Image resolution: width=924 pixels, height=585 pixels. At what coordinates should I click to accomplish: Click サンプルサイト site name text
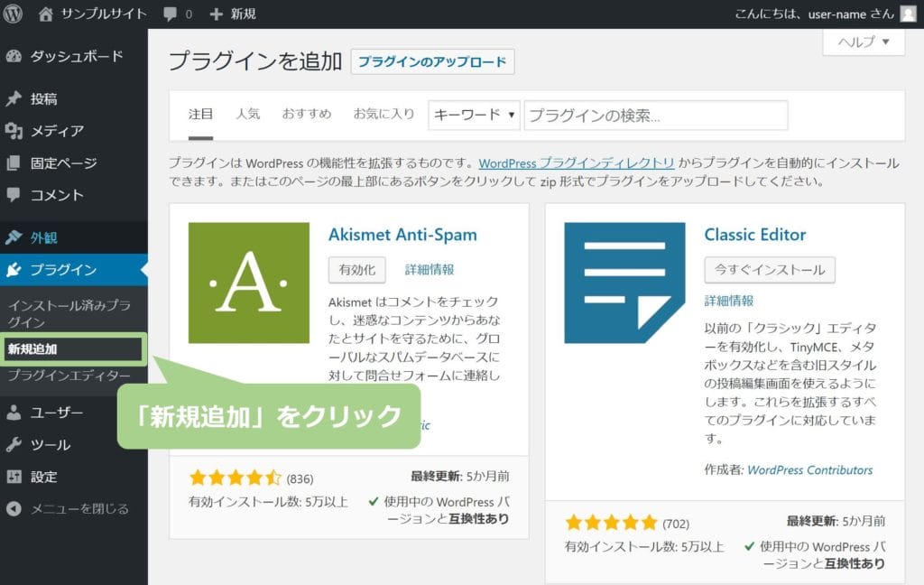point(104,14)
